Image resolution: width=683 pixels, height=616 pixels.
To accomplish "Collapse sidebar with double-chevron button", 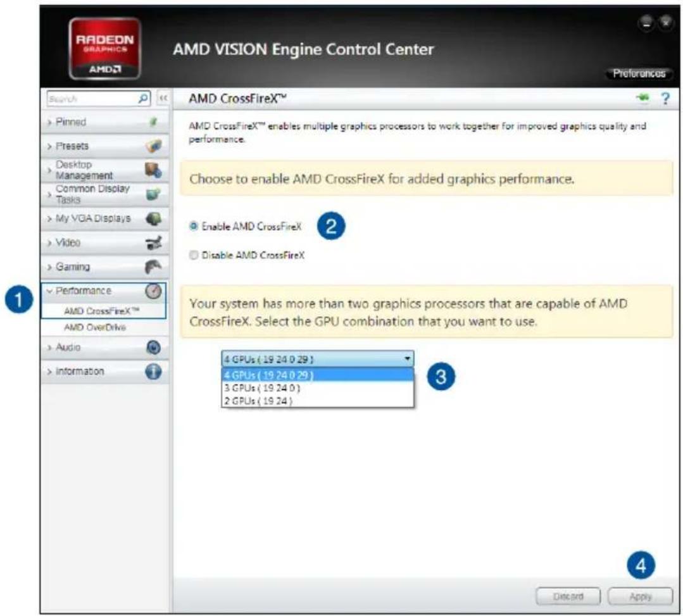I will coord(163,99).
